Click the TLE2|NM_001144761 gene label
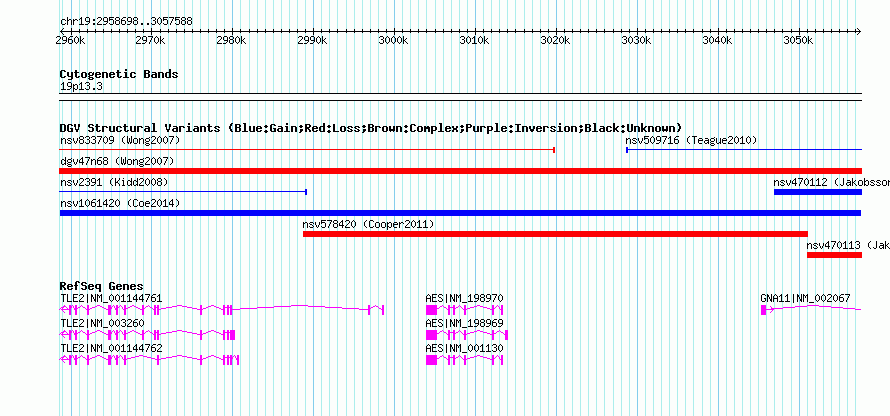890x416 pixels. click(111, 299)
